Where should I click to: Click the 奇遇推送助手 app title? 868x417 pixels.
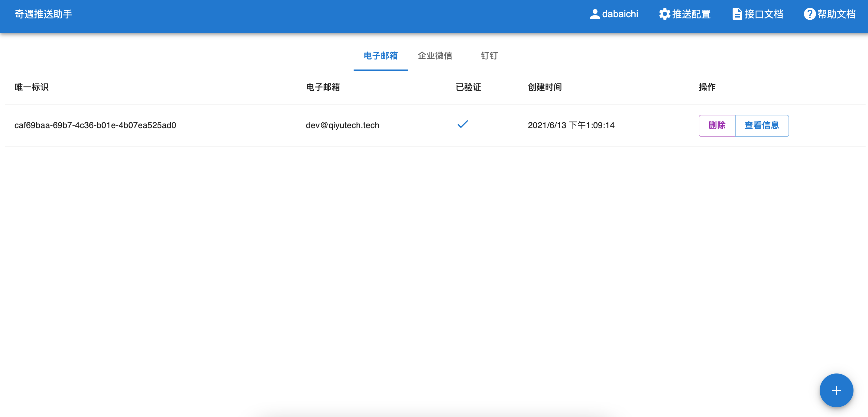coord(44,14)
